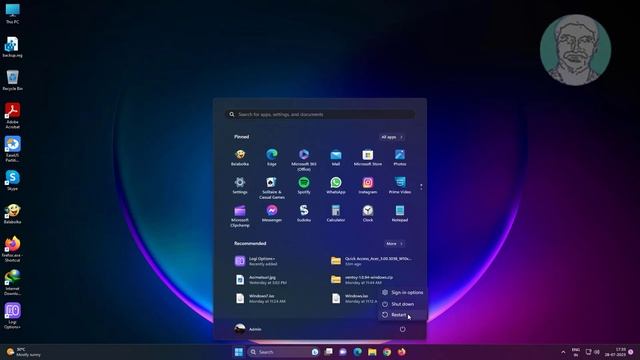
Task: Select Adobe Acrobat desktop shortcut
Action: pyautogui.click(x=12, y=116)
